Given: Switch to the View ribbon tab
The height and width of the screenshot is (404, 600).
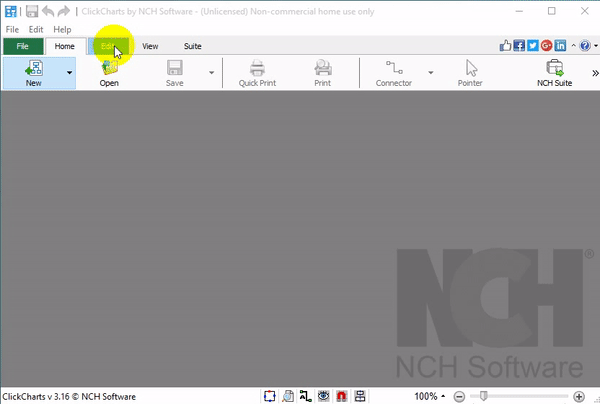Looking at the screenshot, I should 150,46.
